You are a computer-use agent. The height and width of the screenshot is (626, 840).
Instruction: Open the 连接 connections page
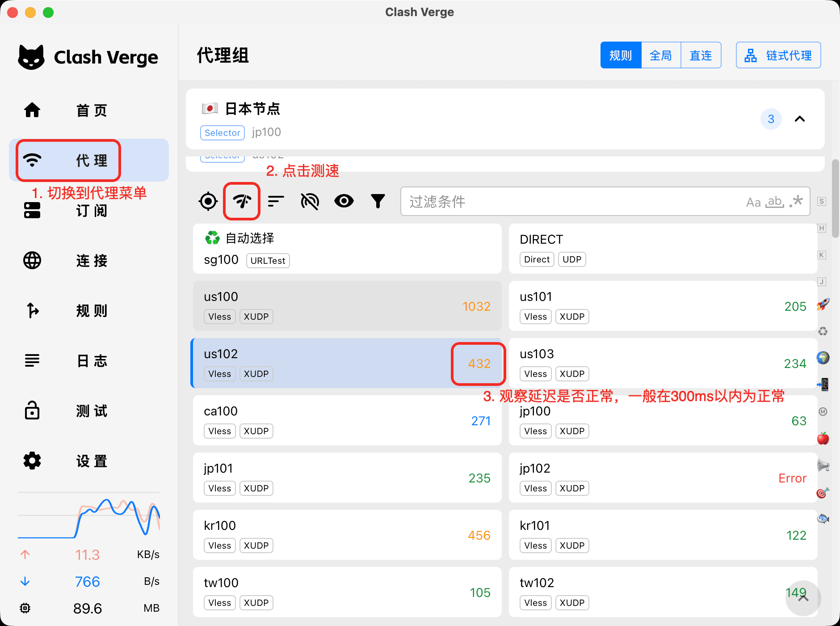(x=88, y=260)
